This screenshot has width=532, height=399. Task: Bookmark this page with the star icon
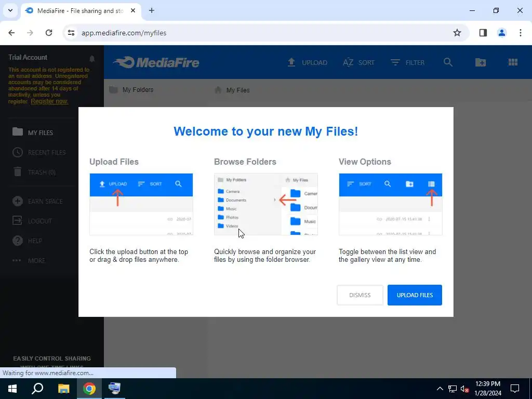[x=457, y=33]
